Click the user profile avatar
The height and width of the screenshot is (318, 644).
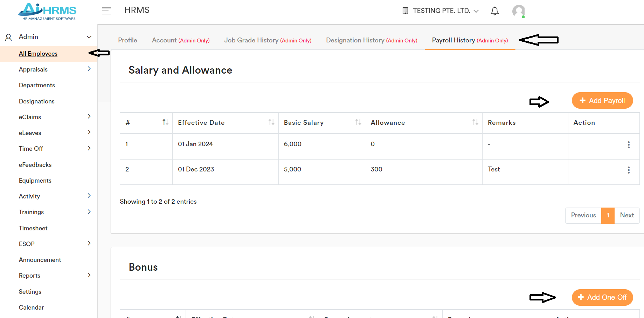pos(519,11)
